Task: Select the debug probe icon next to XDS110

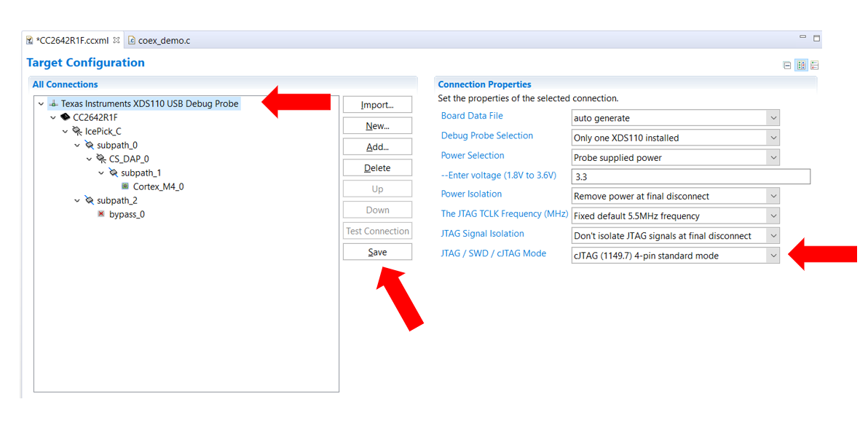Action: [x=53, y=103]
